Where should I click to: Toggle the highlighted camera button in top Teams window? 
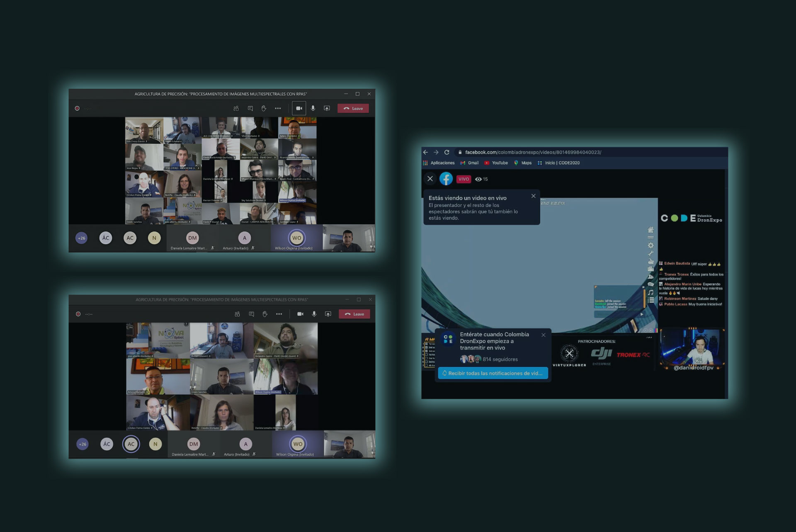(x=299, y=108)
